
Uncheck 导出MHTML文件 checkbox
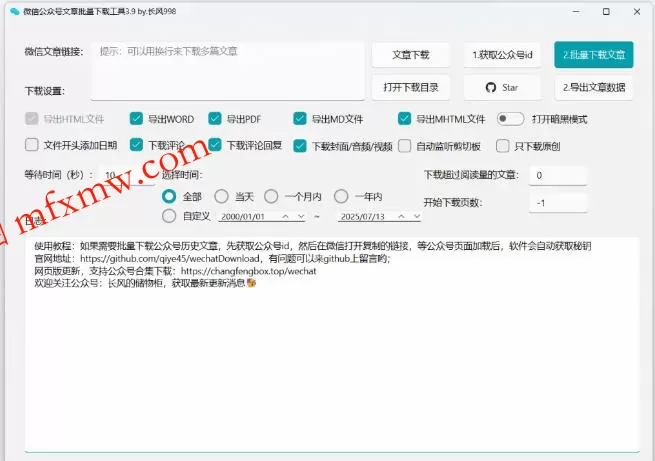point(404,119)
